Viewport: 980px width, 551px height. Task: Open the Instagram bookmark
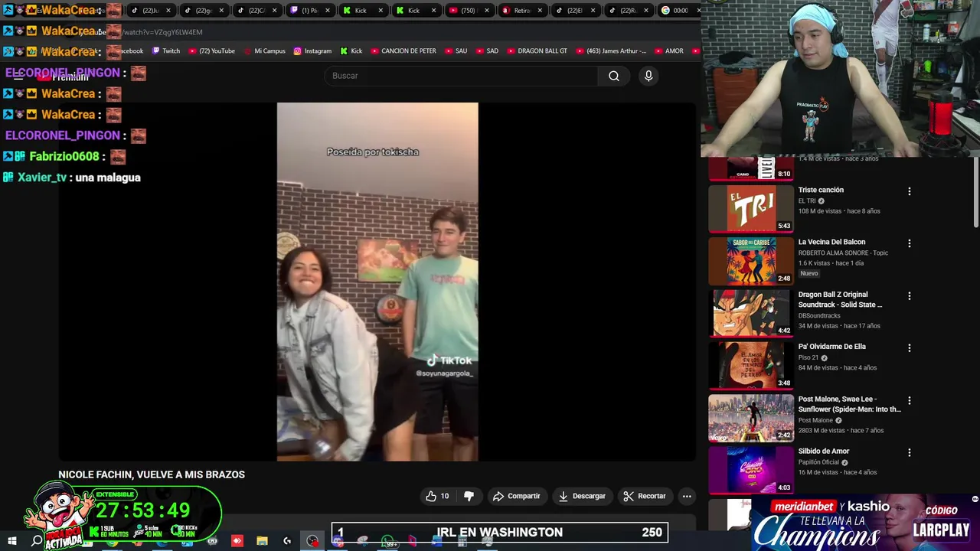point(312,51)
